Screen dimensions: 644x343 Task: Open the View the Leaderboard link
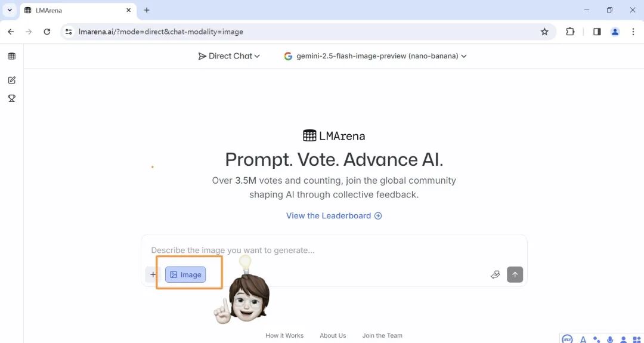click(x=334, y=216)
